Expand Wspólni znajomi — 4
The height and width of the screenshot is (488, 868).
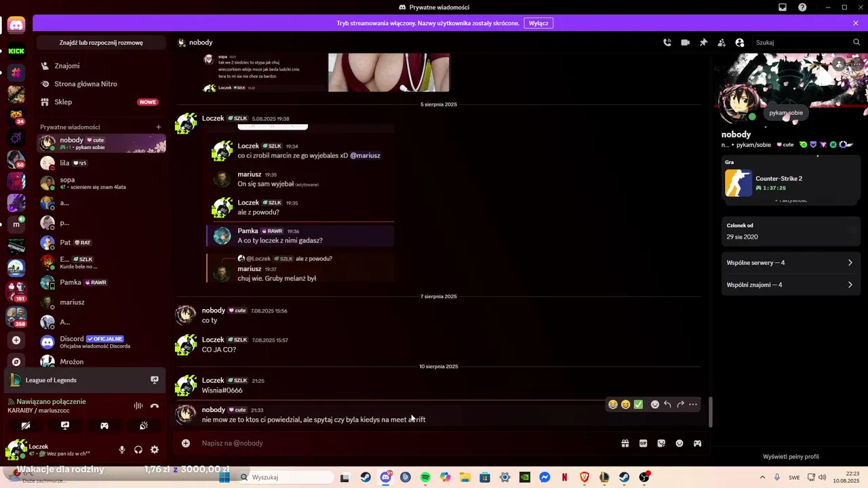790,285
